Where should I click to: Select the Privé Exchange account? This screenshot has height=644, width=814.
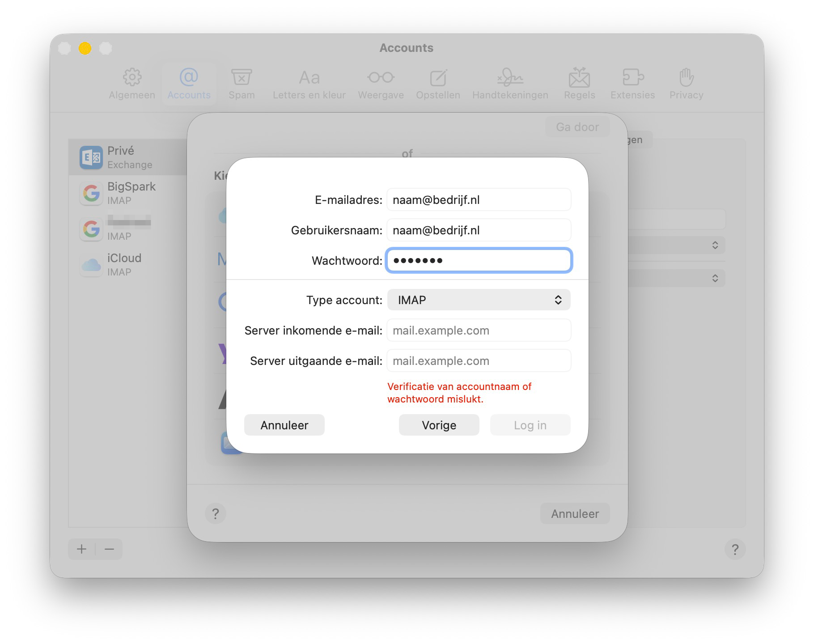point(128,157)
